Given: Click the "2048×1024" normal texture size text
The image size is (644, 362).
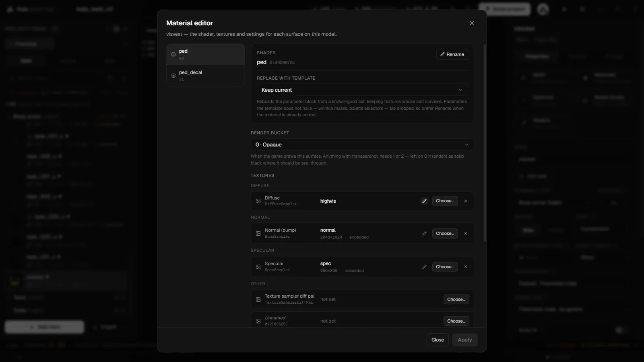Looking at the screenshot, I should pyautogui.click(x=331, y=237).
